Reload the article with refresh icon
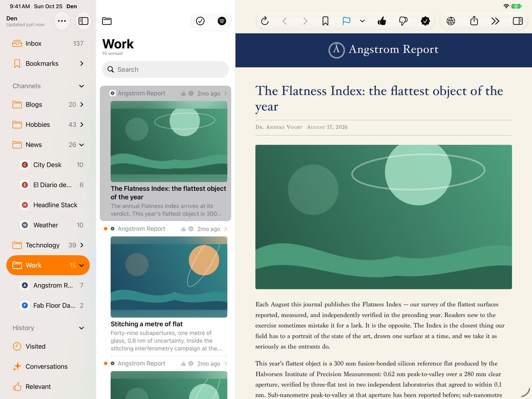The image size is (532, 399). (265, 21)
